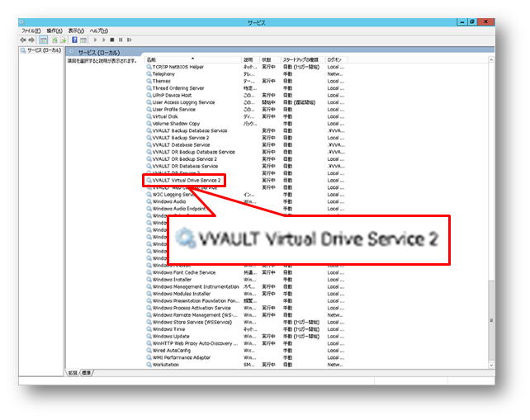The image size is (530, 420).
Task: Switch to the 拡張 tab at the bottom
Action: pos(73,373)
